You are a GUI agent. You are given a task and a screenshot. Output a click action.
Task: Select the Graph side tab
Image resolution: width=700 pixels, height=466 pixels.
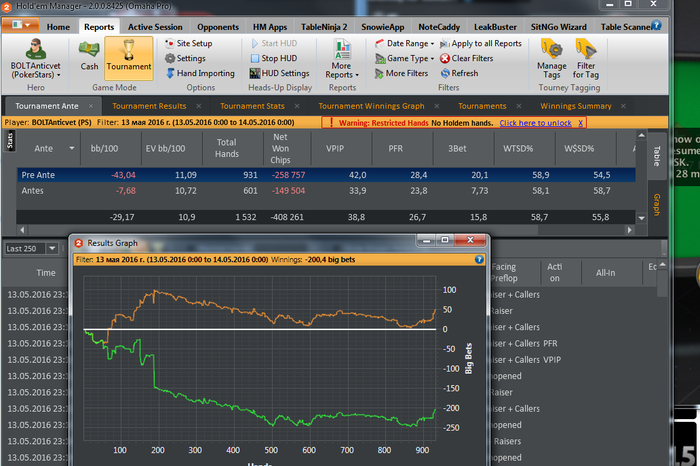[657, 204]
